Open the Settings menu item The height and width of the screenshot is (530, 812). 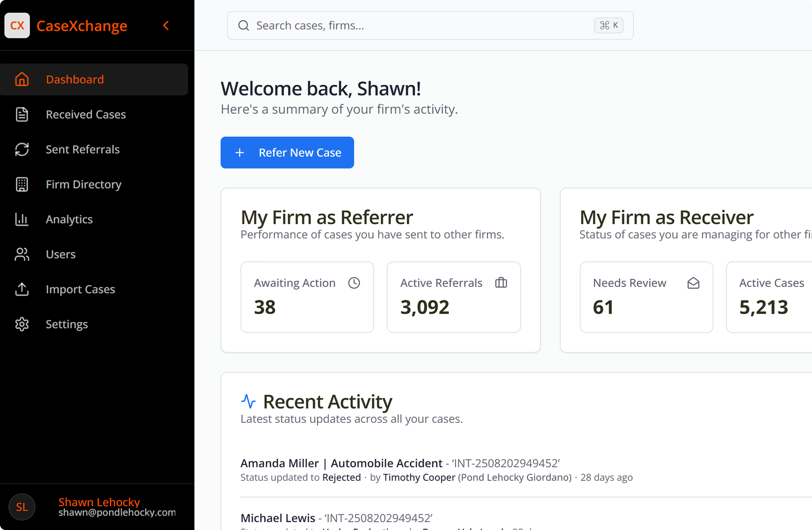coord(67,324)
